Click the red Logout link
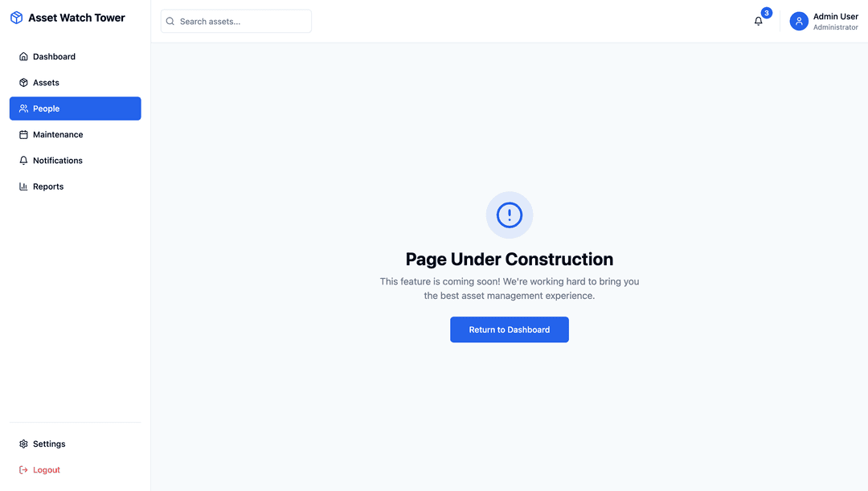 [x=46, y=470]
